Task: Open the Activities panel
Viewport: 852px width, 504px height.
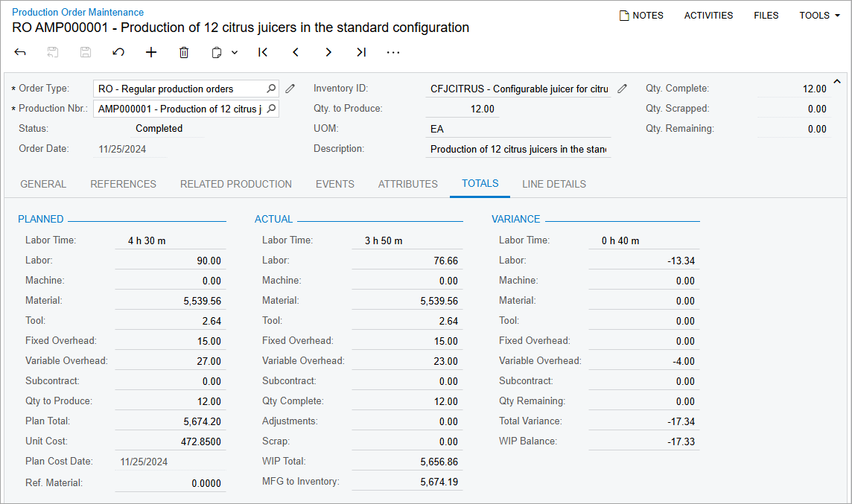Action: [x=708, y=15]
